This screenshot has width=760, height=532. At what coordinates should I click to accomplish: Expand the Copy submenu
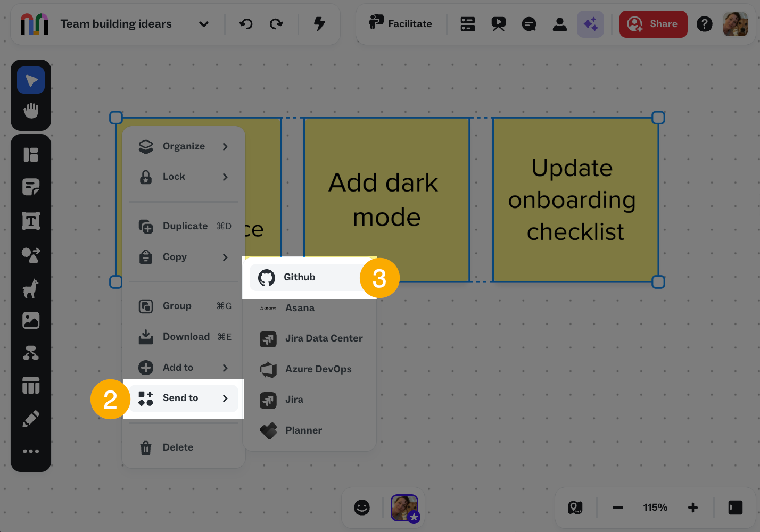(x=184, y=257)
